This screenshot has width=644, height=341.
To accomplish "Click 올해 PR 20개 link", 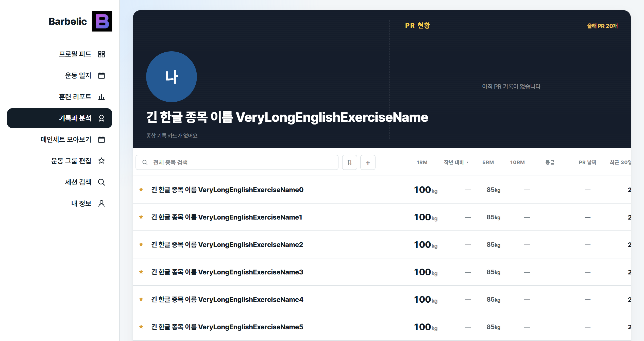I will tap(602, 26).
